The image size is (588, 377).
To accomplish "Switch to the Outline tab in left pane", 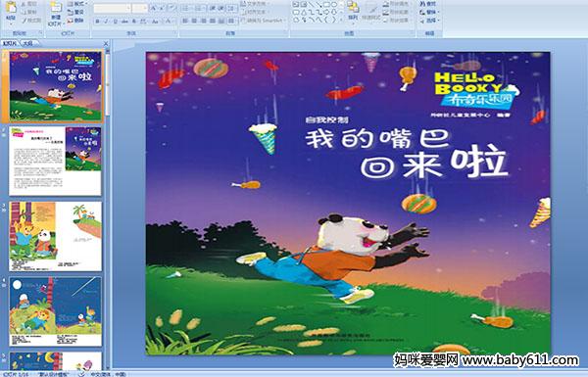I will [x=26, y=43].
